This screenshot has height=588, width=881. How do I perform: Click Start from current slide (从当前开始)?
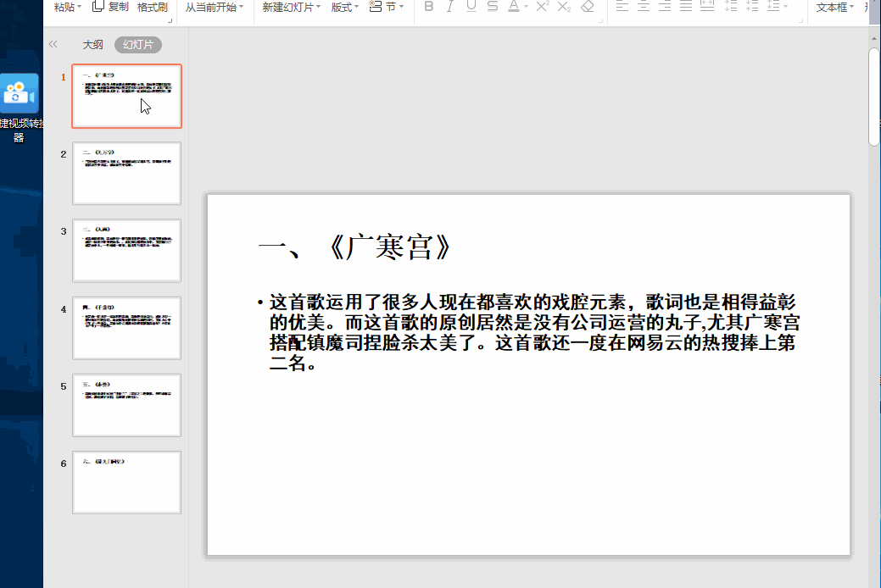(x=214, y=7)
